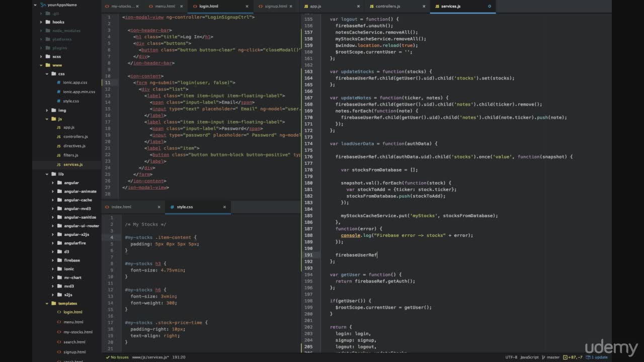Click the +87, -7 git diff status
This screenshot has height=362, width=644.
pos(574,357)
